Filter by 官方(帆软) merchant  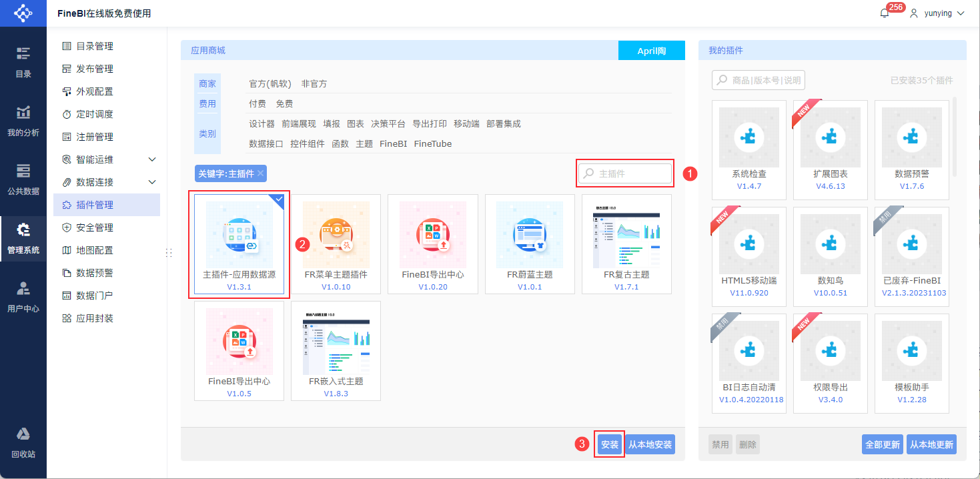[270, 84]
